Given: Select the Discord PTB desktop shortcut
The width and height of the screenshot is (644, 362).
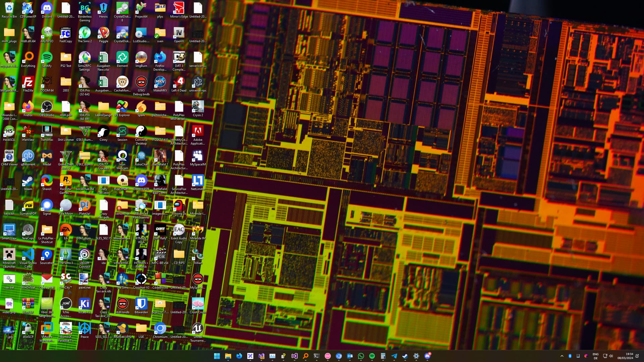Looking at the screenshot, I should [141, 183].
